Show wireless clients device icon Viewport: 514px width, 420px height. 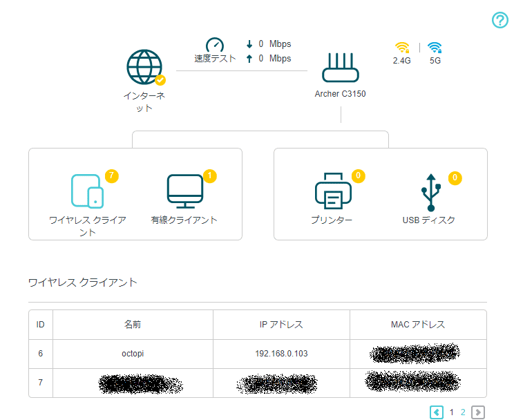point(87,191)
